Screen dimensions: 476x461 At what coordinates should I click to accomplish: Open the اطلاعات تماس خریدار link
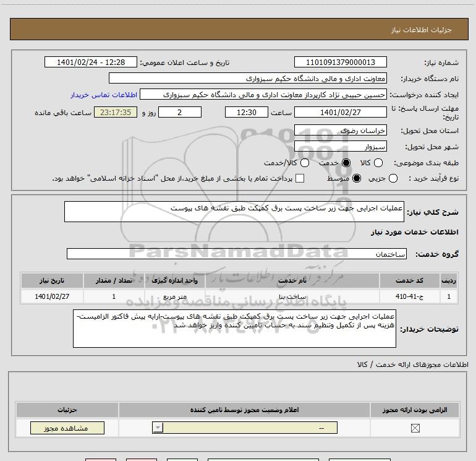(x=104, y=95)
